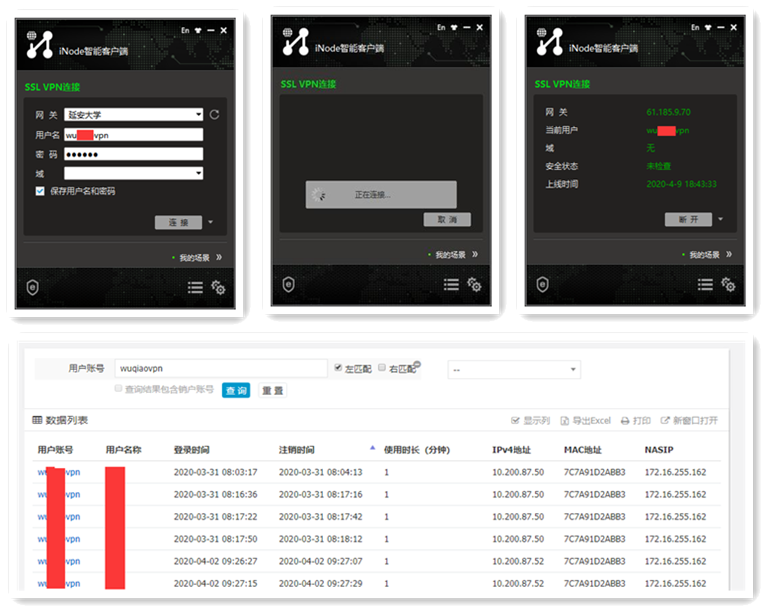Open shield icon in the connected window
Viewport: 769px width, 608px height.
pyautogui.click(x=542, y=284)
